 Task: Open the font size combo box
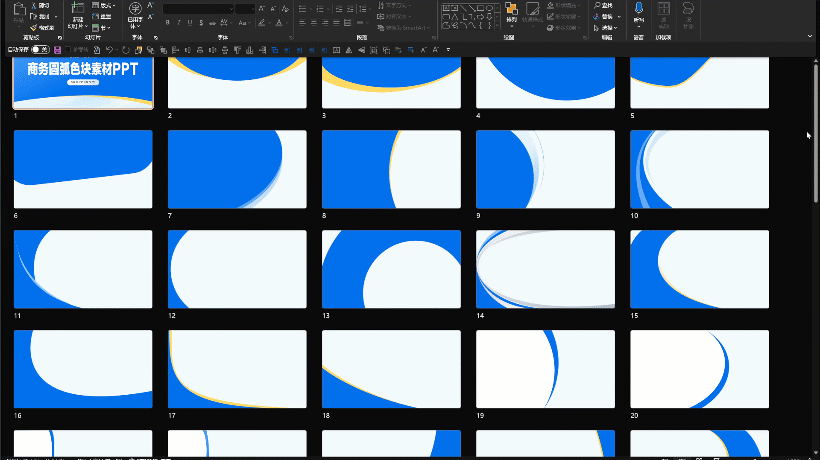245,9
